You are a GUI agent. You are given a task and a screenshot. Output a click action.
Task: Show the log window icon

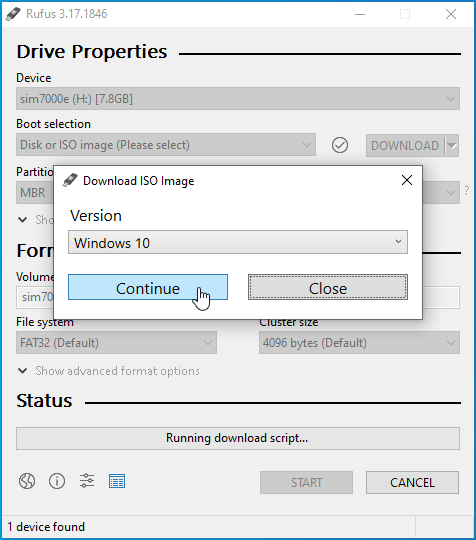[x=117, y=481]
